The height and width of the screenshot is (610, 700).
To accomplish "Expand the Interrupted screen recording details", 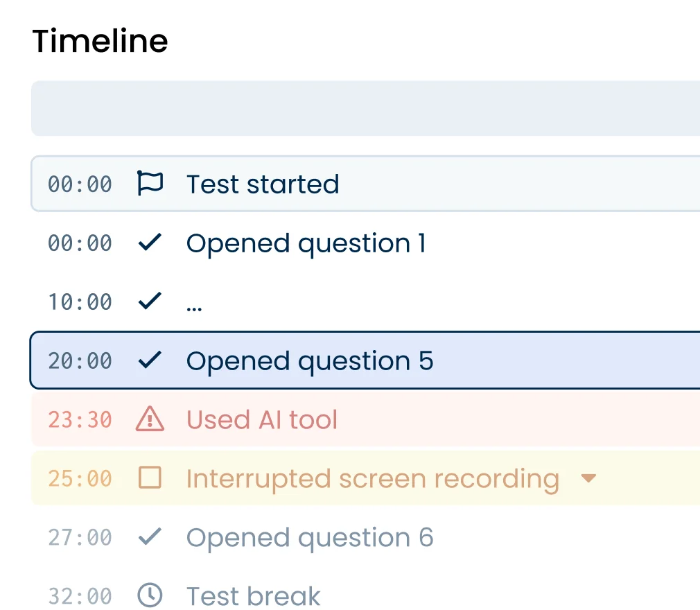I will (x=588, y=478).
